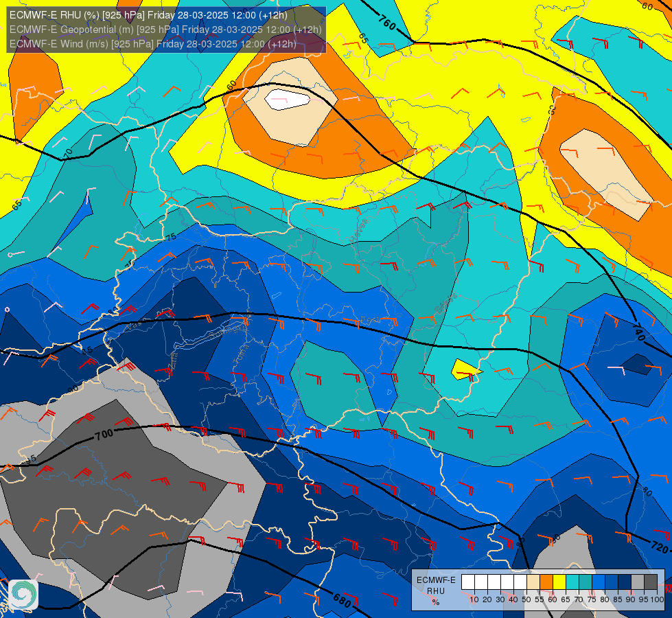Click the beige 50–55 swatch in the legend
Image resolution: width=672 pixels, height=618 pixels.
coord(533,582)
